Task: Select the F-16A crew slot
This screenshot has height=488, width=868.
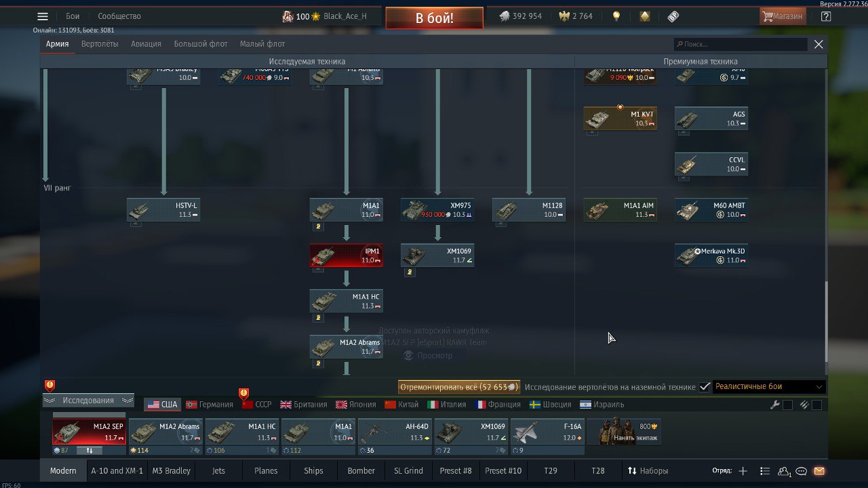Action: click(547, 432)
